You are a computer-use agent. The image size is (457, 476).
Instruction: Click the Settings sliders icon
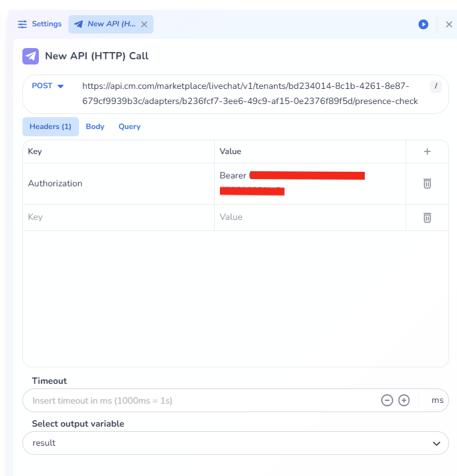point(22,24)
